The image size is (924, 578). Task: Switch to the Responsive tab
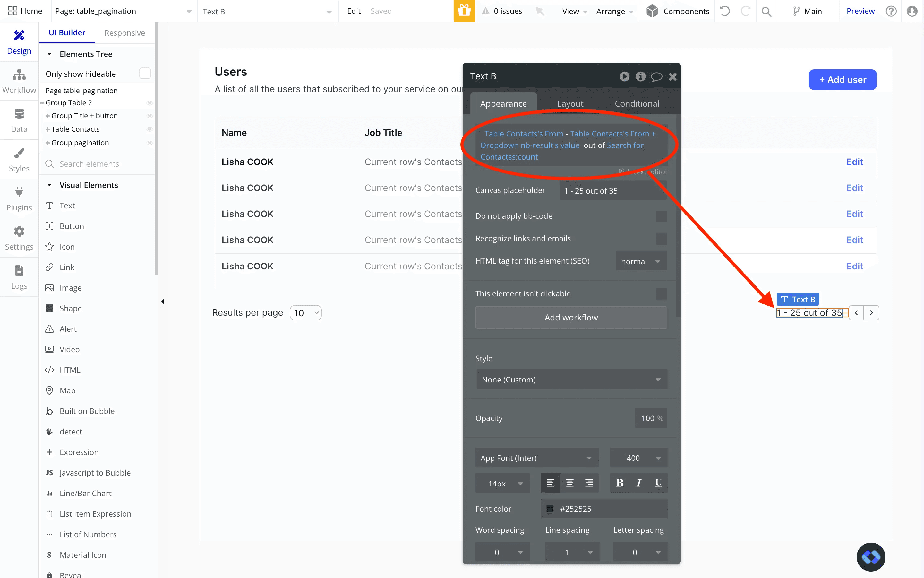(x=124, y=33)
